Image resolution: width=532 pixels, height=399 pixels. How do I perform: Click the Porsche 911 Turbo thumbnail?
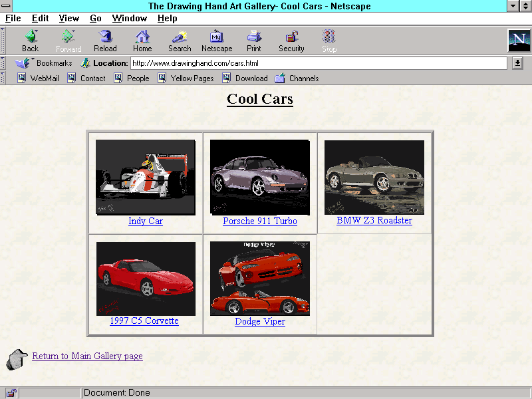point(260,178)
